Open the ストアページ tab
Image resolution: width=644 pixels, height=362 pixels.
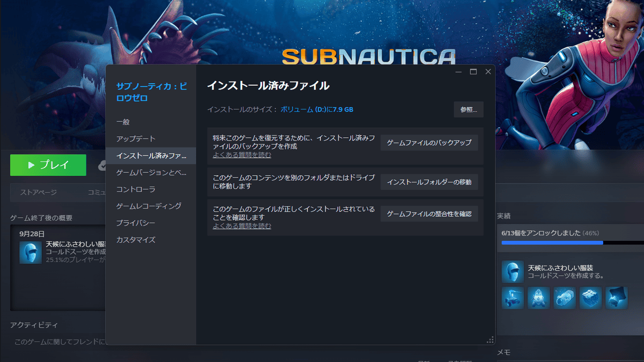click(38, 192)
